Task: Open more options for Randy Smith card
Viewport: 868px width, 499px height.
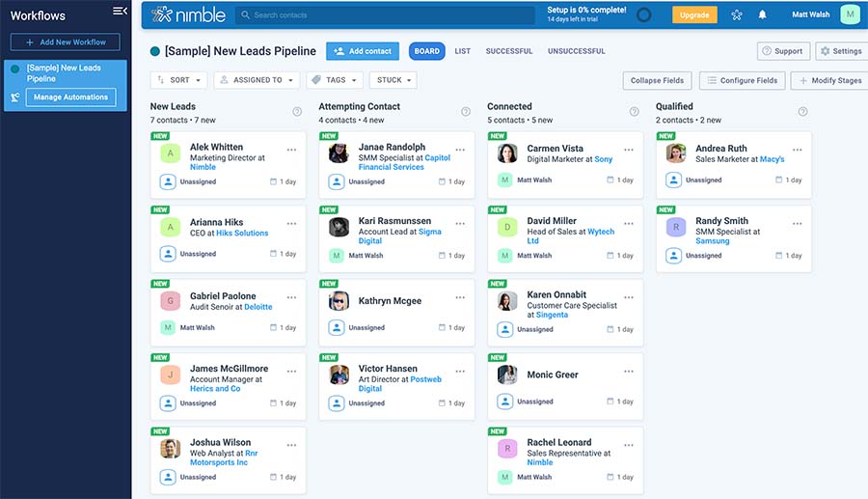Action: click(798, 223)
